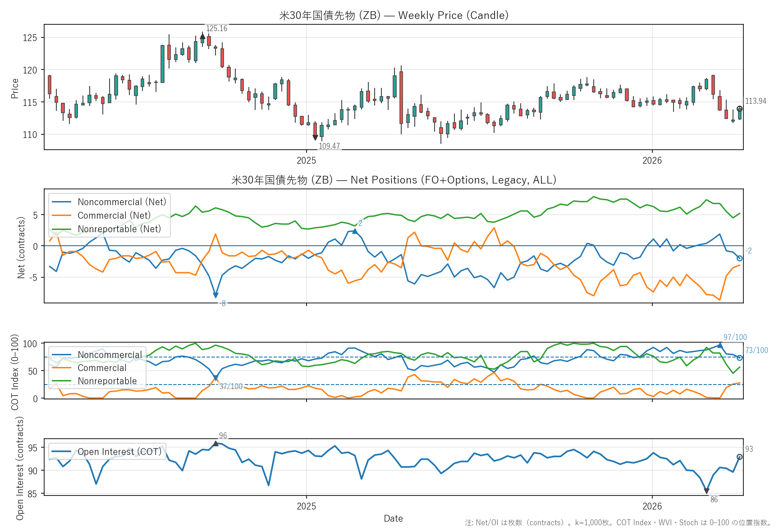
Task: Select the latest open interest circle at 93
Action: click(739, 457)
